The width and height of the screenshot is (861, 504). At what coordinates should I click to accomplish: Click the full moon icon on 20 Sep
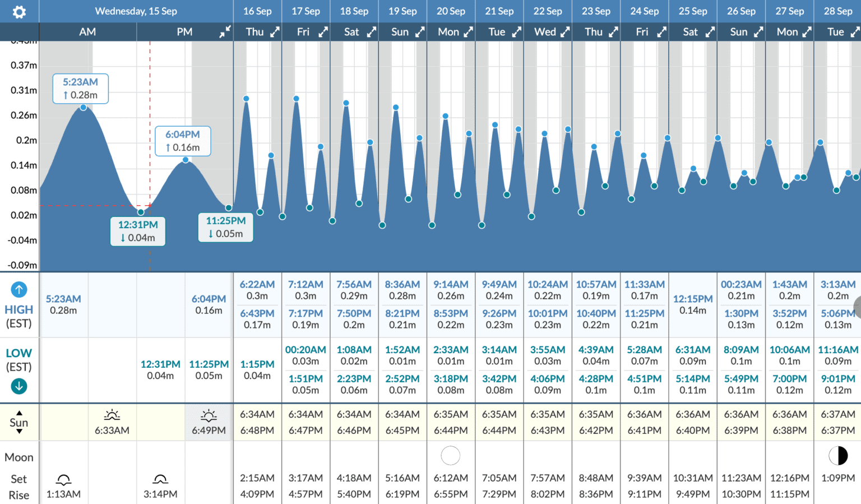pos(451,456)
